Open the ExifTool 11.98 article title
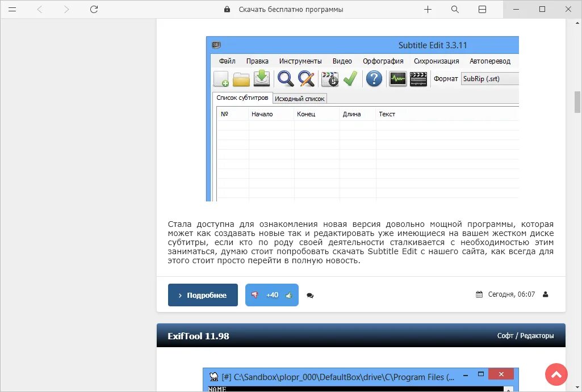 point(198,336)
